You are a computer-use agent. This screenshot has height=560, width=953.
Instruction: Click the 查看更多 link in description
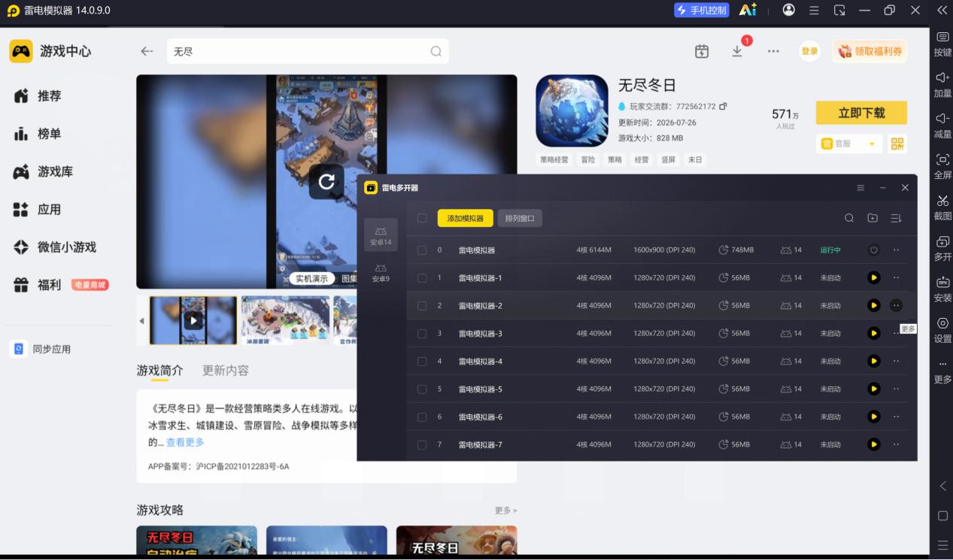pyautogui.click(x=185, y=442)
